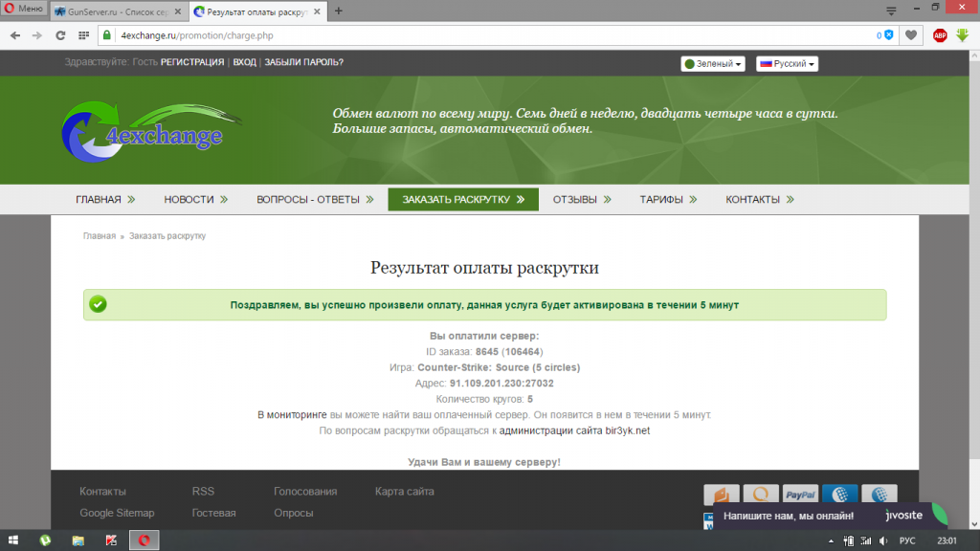Expand the Русский language dropdown
This screenshot has height=551, width=980.
pos(787,64)
